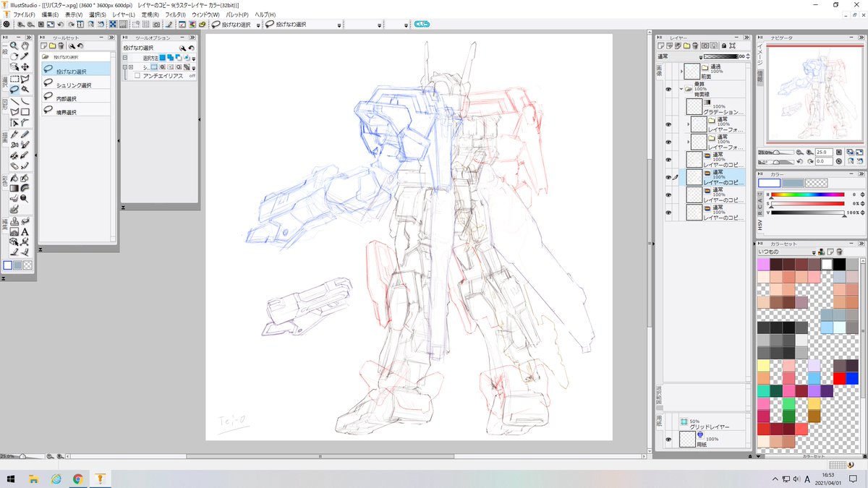
Task: Select the Eyedropper tool
Action: [25, 56]
